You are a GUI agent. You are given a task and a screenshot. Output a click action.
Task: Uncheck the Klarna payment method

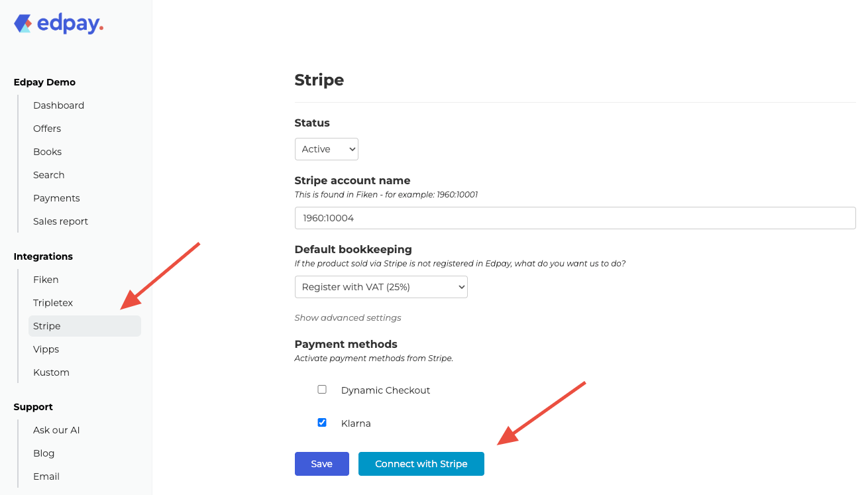(x=322, y=423)
